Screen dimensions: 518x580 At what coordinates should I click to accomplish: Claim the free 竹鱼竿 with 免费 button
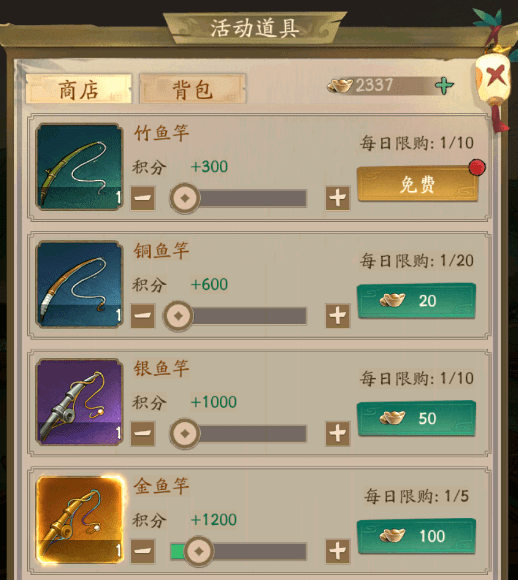(417, 184)
